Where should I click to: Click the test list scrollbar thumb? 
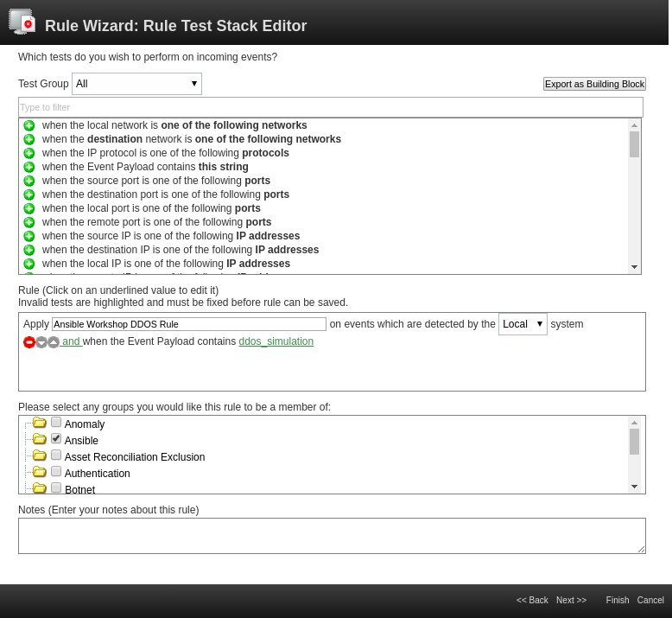click(634, 144)
